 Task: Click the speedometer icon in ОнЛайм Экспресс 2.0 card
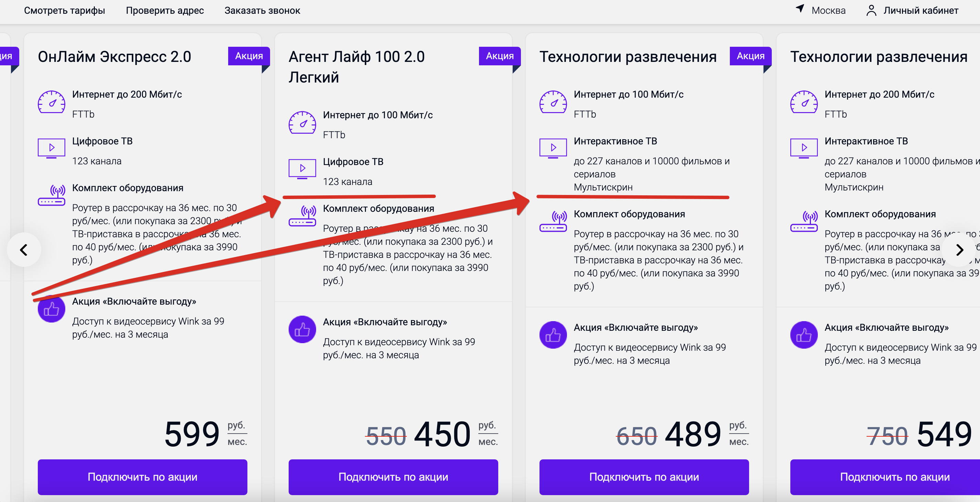51,102
